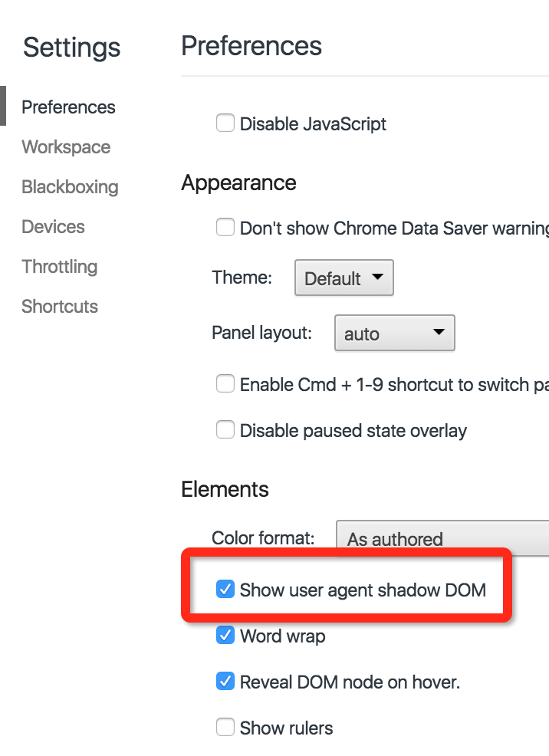549x756 pixels.
Task: Open the Theme dropdown
Action: tap(344, 278)
